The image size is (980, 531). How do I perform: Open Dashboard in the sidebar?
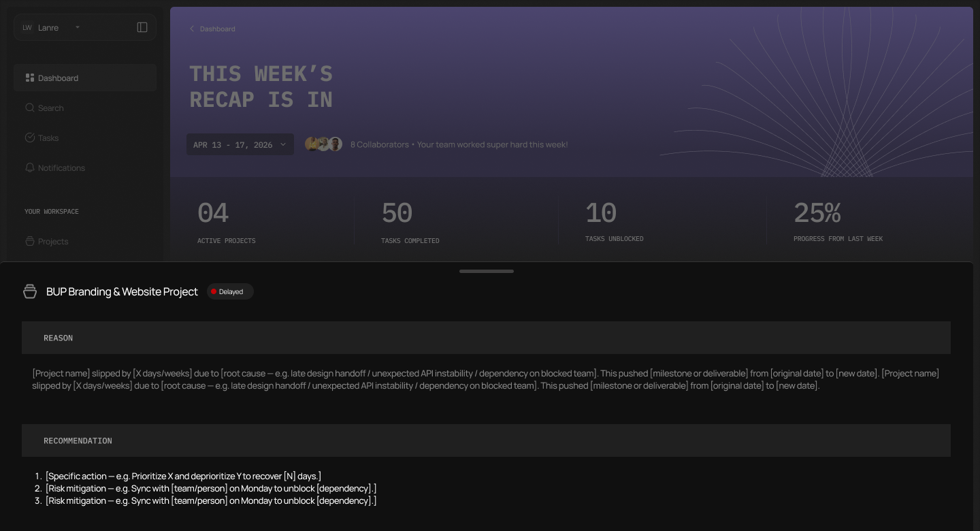pos(85,78)
